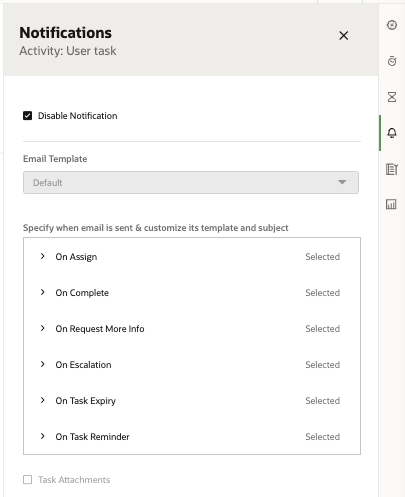Expand the On Assign row chevron
The image size is (405, 497).
(x=43, y=256)
